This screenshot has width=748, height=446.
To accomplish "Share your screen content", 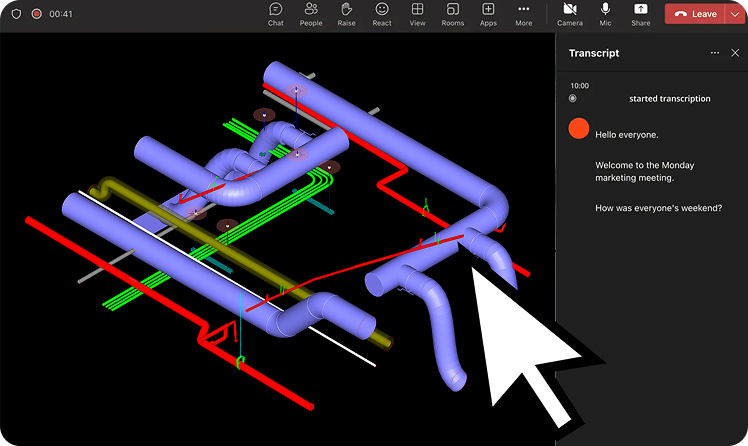I will (x=640, y=14).
